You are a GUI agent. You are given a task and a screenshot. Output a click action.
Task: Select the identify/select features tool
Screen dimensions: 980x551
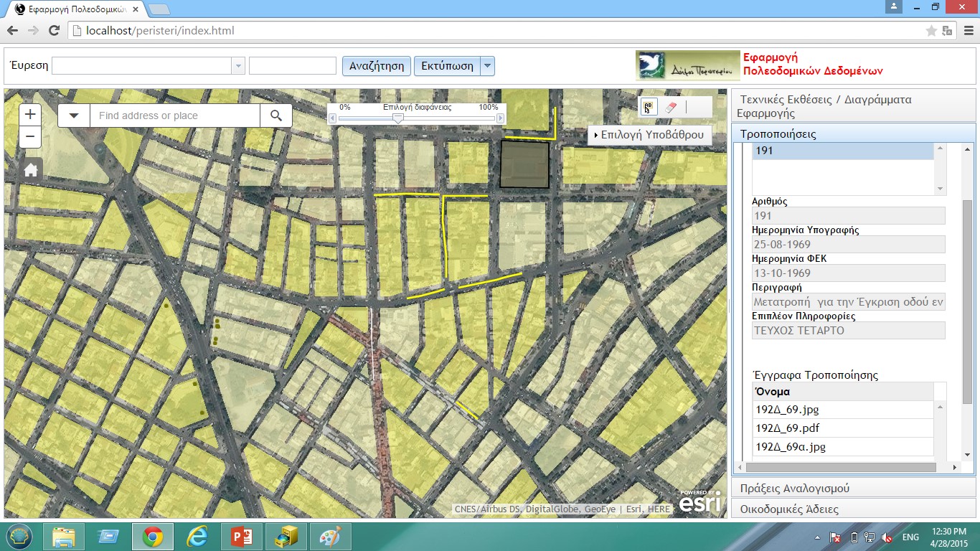tap(648, 107)
